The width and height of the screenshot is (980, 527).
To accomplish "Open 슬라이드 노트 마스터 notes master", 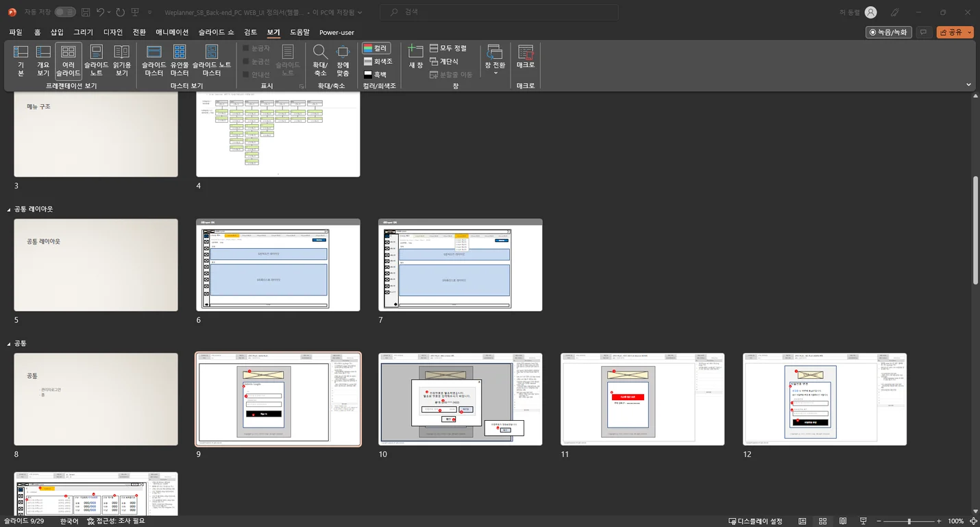I will 212,61.
